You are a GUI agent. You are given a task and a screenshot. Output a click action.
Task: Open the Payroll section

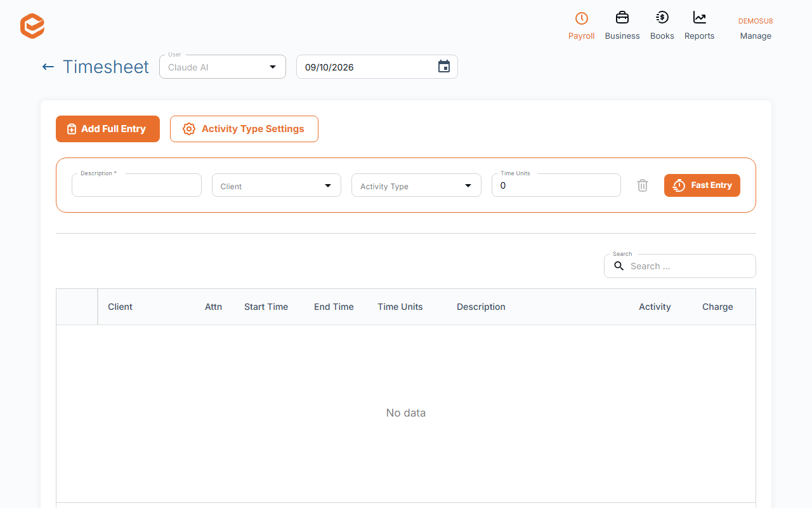click(x=581, y=27)
